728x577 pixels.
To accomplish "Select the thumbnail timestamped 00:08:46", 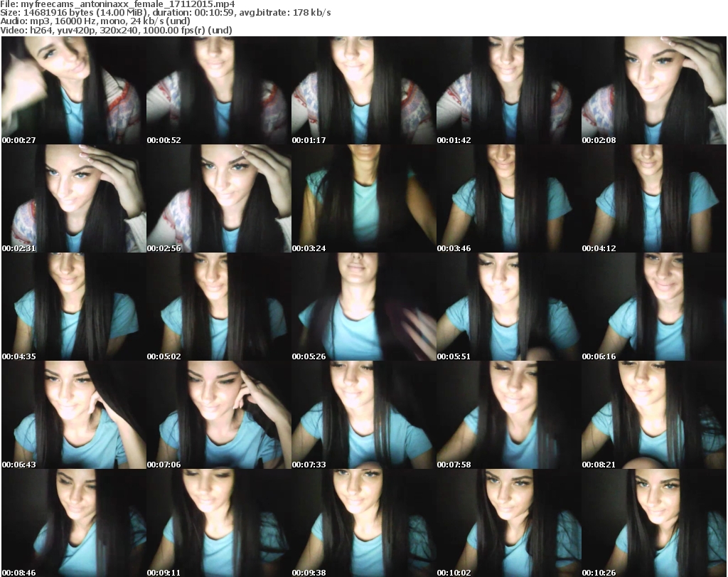I will click(74, 523).
